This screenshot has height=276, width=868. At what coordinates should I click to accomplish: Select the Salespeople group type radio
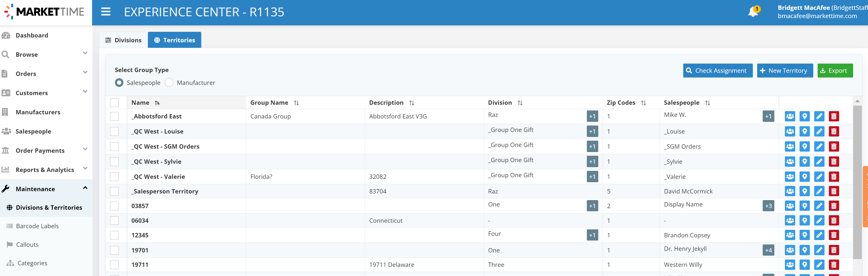[x=119, y=83]
